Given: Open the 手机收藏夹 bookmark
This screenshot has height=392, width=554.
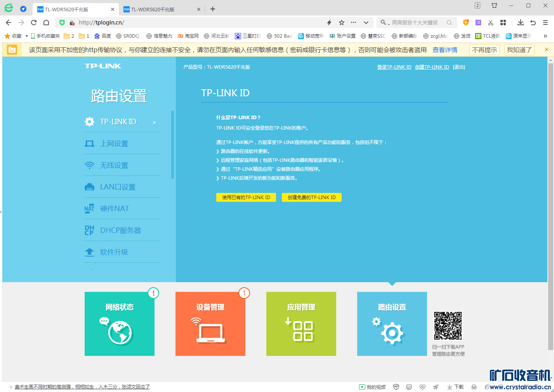Looking at the screenshot, I should 45,36.
